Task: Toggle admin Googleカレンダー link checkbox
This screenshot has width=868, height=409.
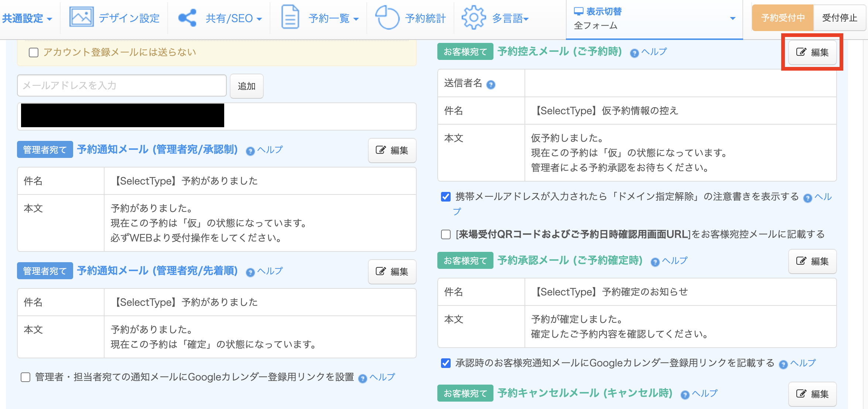Action: tap(25, 377)
